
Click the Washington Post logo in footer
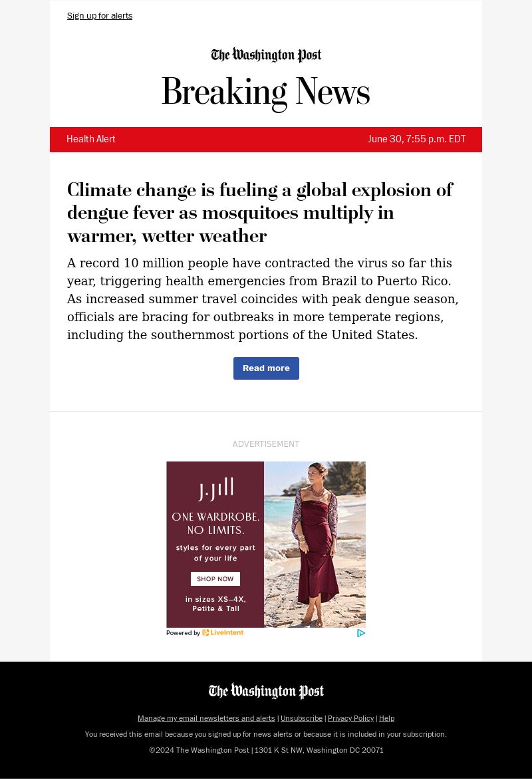coord(266,692)
